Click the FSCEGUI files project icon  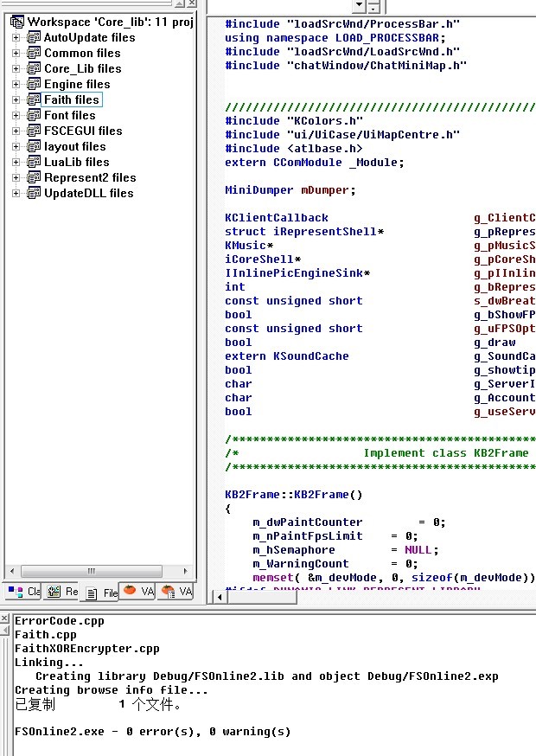(x=34, y=131)
